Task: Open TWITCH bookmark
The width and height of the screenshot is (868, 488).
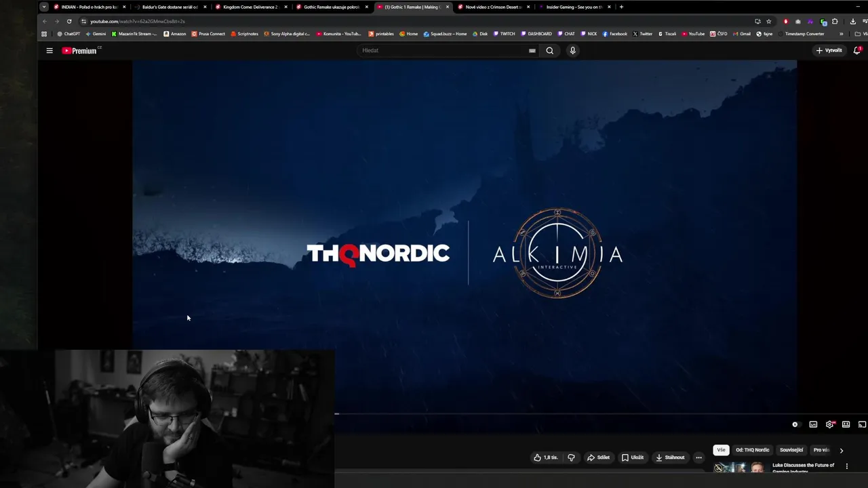Action: pos(504,34)
